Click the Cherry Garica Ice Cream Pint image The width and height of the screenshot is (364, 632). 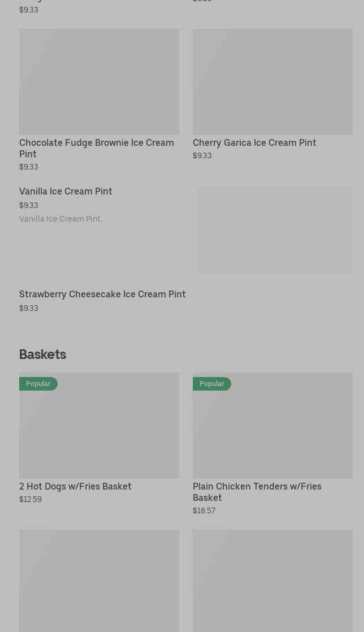pos(272,81)
